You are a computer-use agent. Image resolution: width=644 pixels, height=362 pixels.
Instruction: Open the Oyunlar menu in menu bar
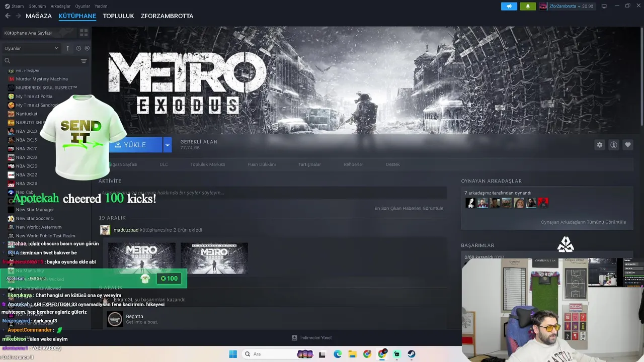(x=83, y=6)
